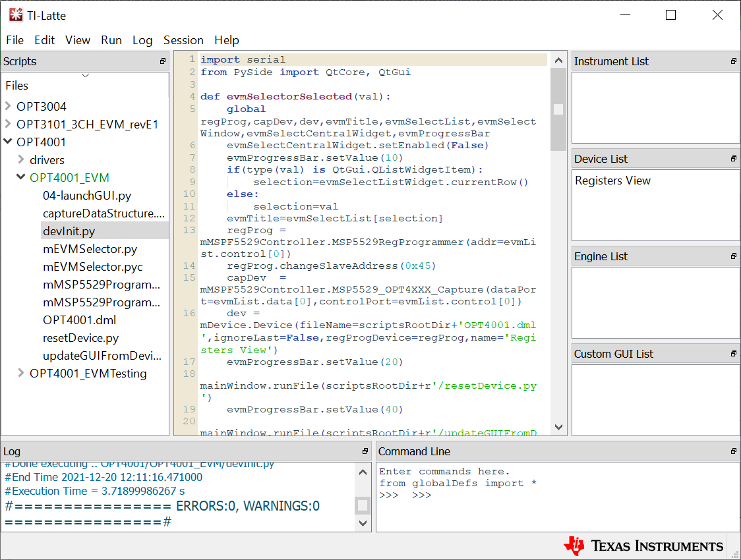
Task: Expand the OPT4001_EVMTesting folder
Action: click(x=21, y=374)
